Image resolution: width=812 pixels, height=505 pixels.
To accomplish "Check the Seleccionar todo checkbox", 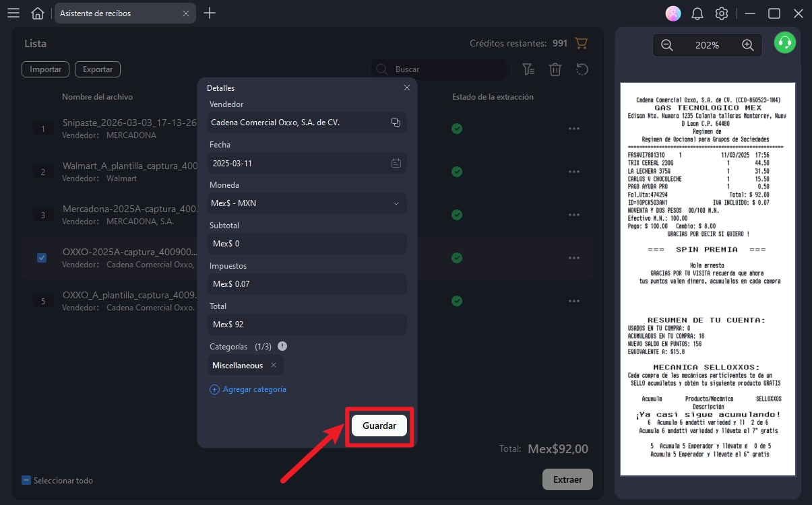I will 26,480.
